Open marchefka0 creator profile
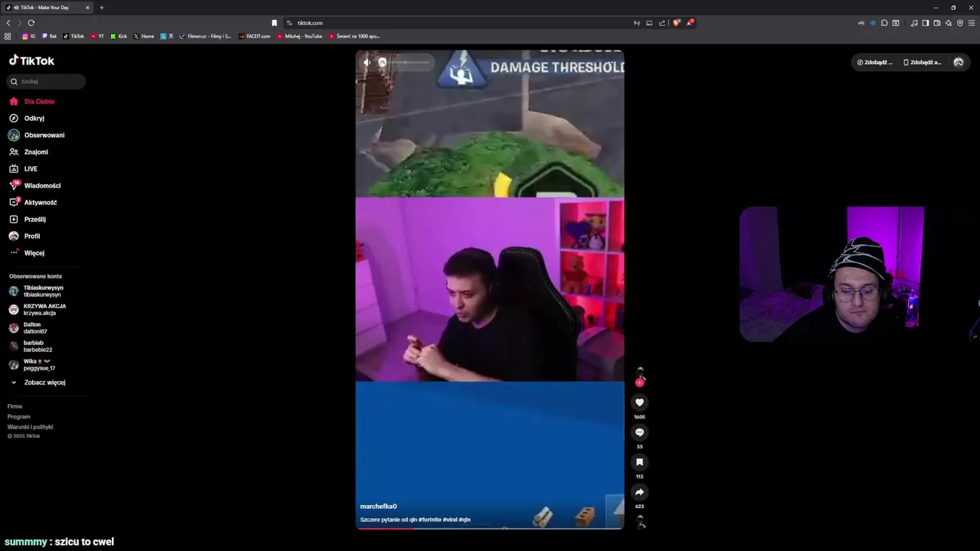 [378, 506]
